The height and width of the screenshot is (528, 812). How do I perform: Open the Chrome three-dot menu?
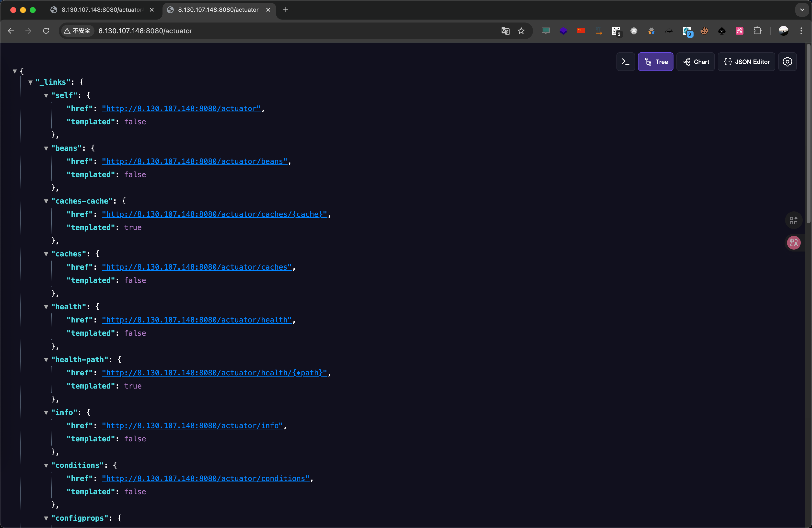801,31
